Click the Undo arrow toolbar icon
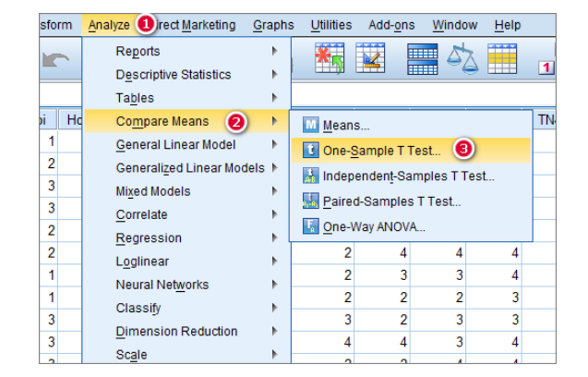This screenshot has height=377, width=588. tap(56, 60)
